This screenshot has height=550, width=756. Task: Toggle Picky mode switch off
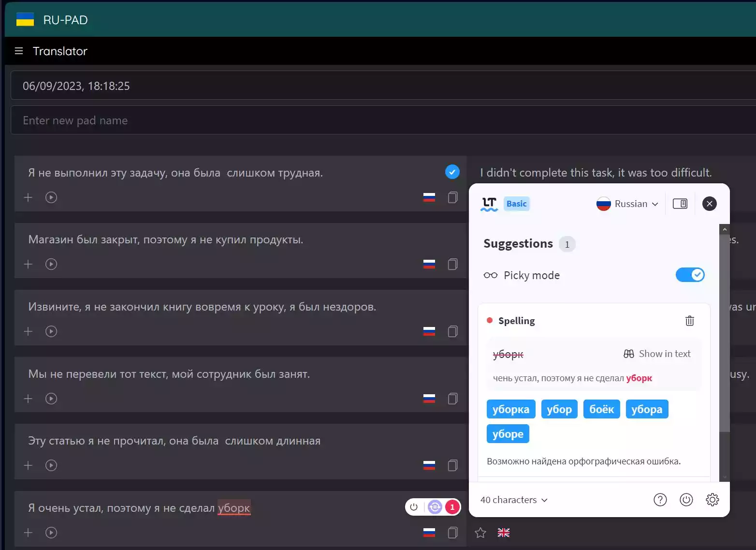[690, 275]
